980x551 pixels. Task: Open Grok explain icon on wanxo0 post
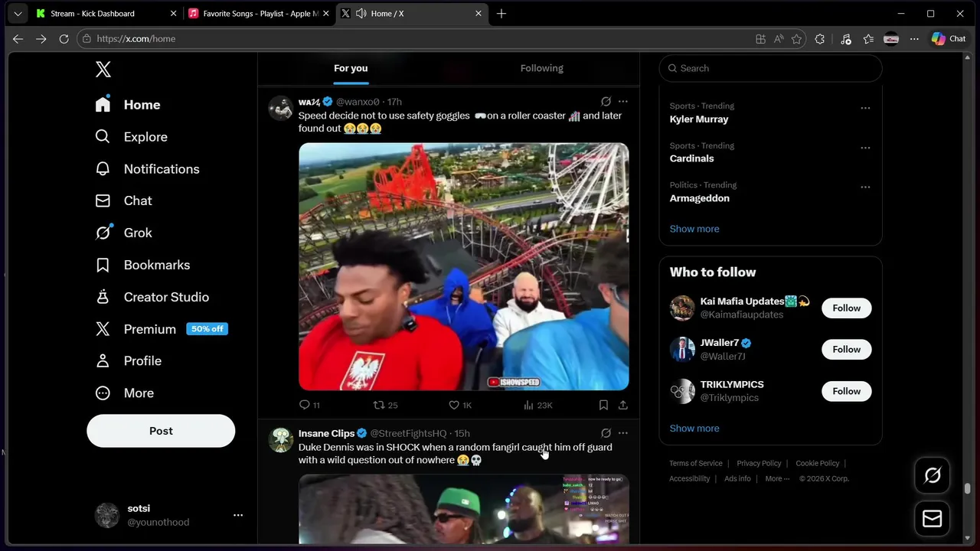pos(606,101)
